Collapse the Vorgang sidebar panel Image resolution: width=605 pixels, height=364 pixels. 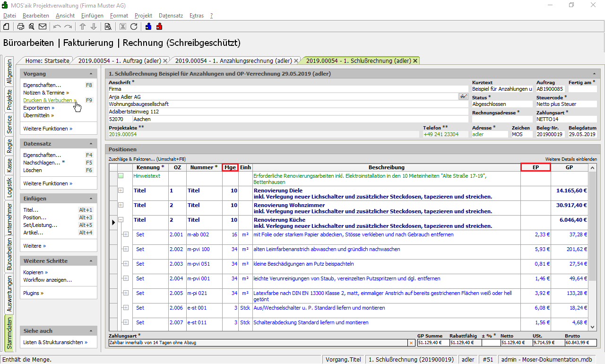click(x=91, y=74)
